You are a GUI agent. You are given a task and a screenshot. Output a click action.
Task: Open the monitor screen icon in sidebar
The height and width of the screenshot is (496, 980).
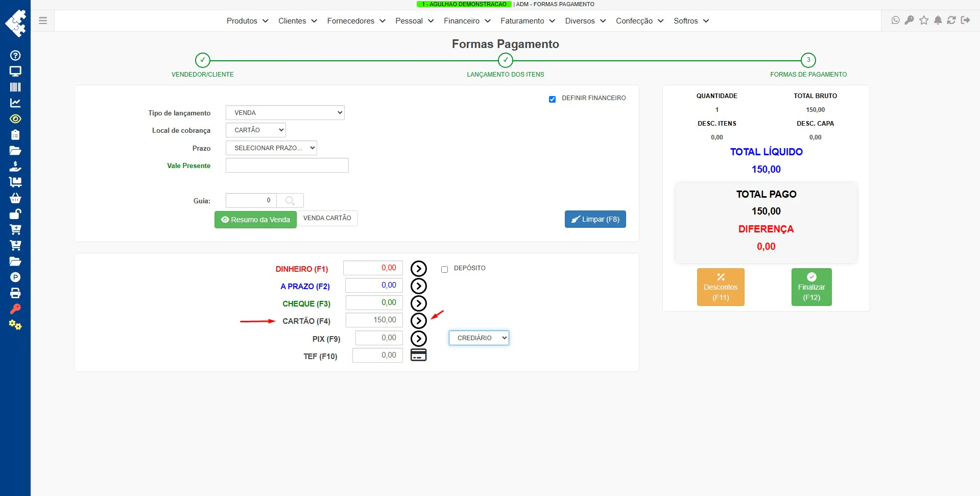15,71
